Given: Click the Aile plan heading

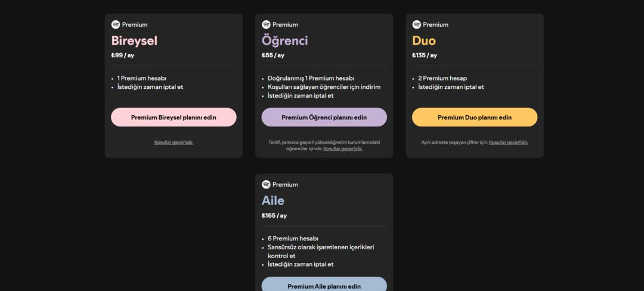Looking at the screenshot, I should pos(273,200).
